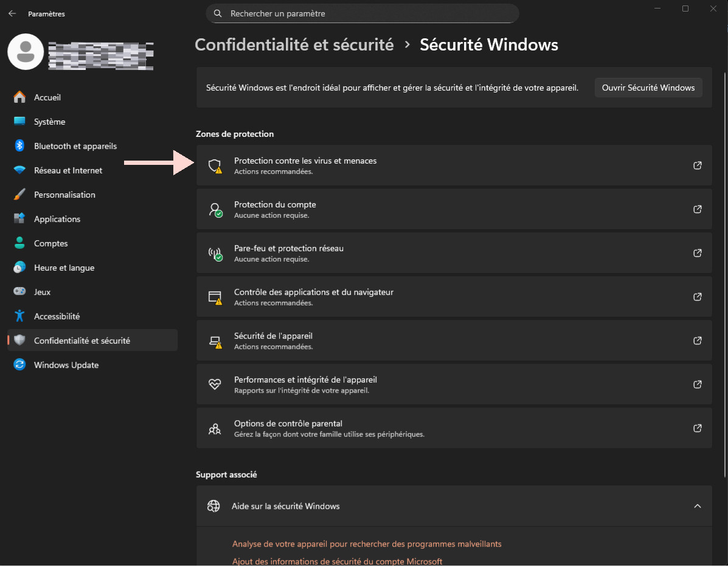Click the Rechercher un paramètre search field
The image size is (728, 567).
click(x=362, y=13)
